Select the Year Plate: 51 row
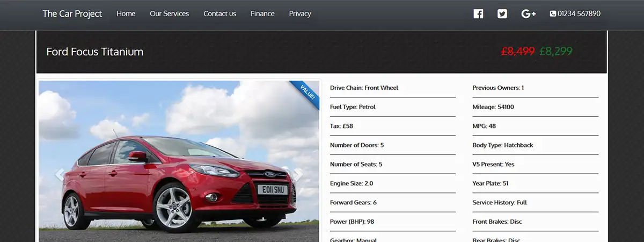This screenshot has width=644, height=242. (x=535, y=183)
